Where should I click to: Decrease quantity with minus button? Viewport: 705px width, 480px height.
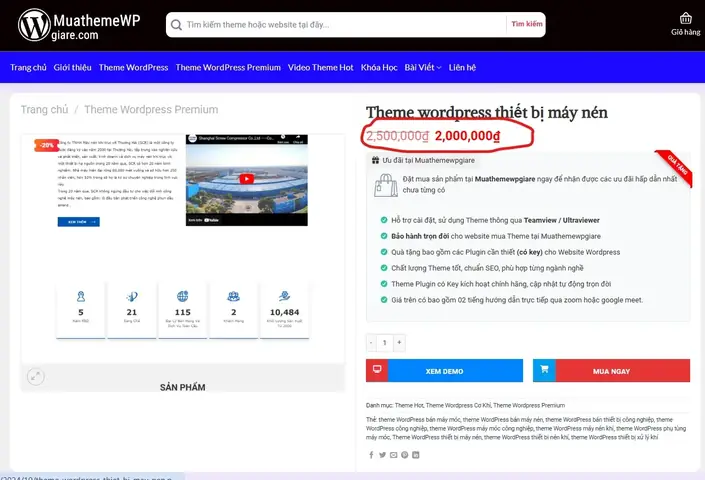371,342
